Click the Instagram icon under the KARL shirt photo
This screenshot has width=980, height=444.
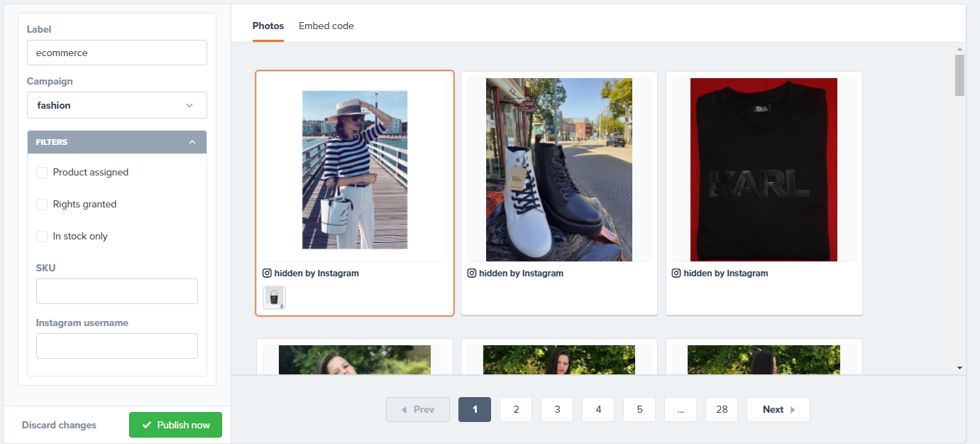click(x=676, y=274)
